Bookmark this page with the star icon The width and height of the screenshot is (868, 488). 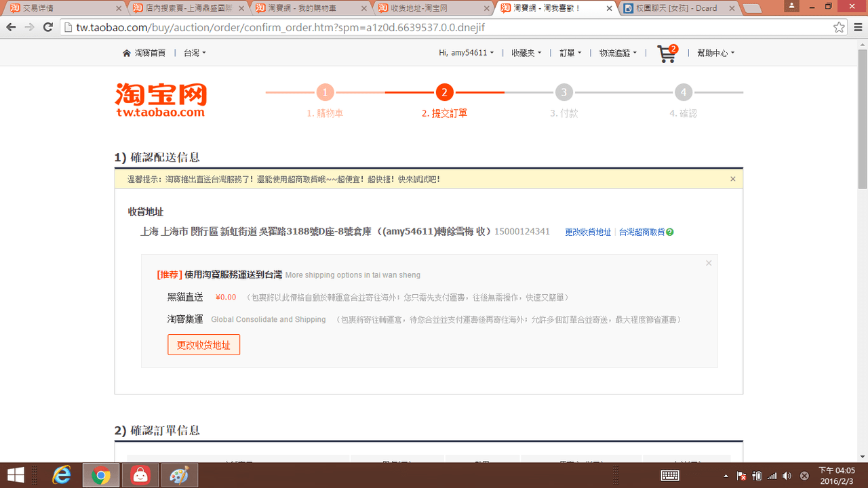pyautogui.click(x=839, y=28)
